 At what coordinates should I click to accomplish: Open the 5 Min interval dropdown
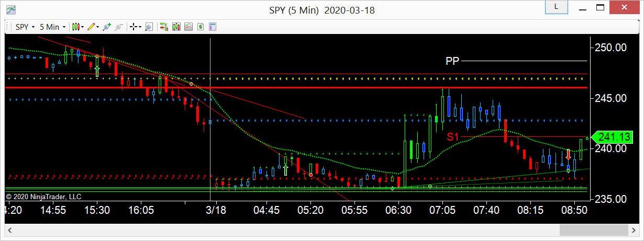click(x=53, y=27)
